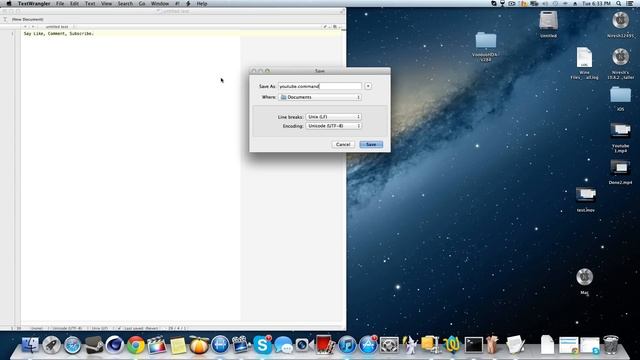This screenshot has width=640, height=360.
Task: Open the Where Documents dropdown
Action: click(x=320, y=97)
